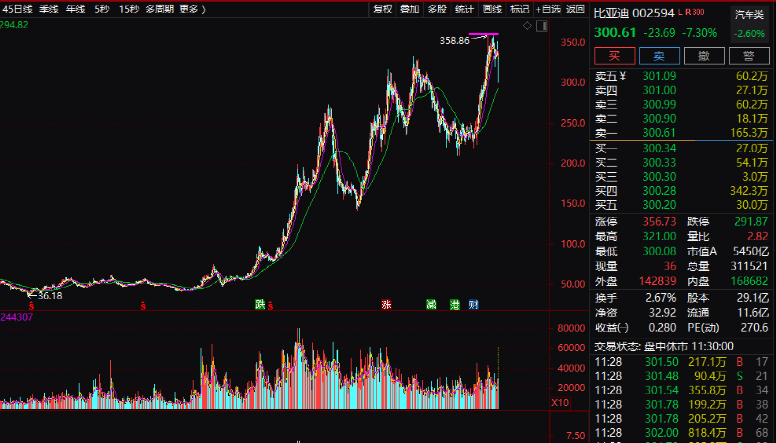Select the 画线 drawing tool
The image size is (776, 443).
click(492, 9)
